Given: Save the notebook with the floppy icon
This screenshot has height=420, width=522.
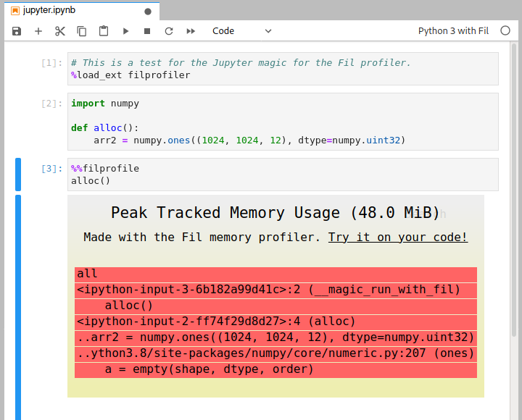Looking at the screenshot, I should [17, 31].
